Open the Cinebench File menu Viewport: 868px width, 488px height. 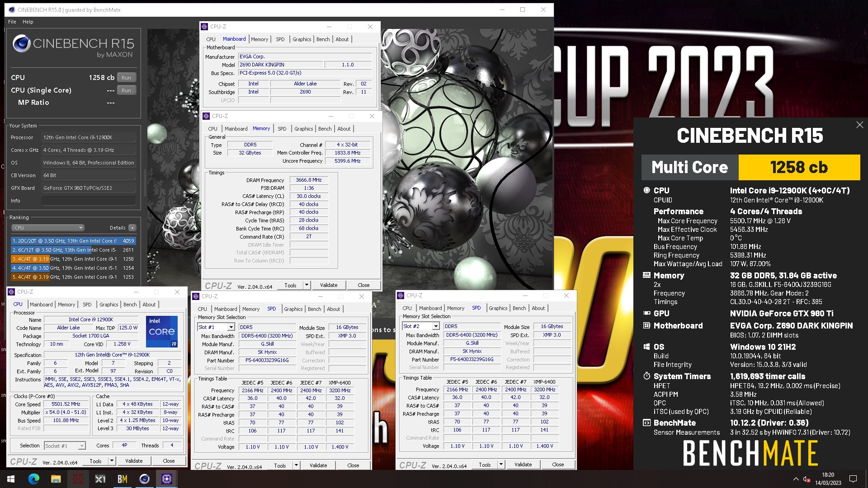(x=12, y=22)
